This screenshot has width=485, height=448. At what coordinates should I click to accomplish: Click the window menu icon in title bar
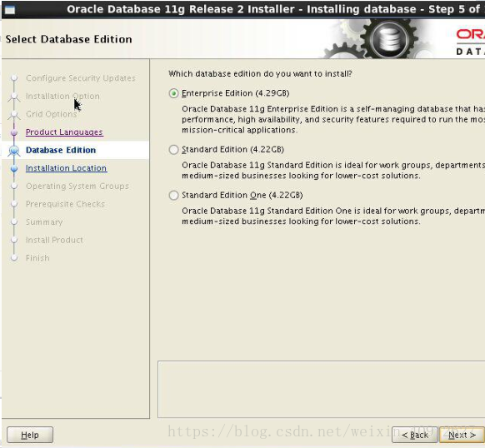click(x=10, y=10)
